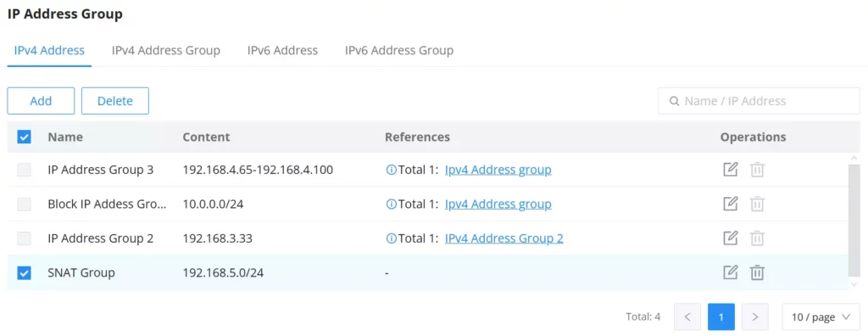Image resolution: width=868 pixels, height=336 pixels.
Task: Click info icon in Block IP Address Group references
Action: coord(391,204)
